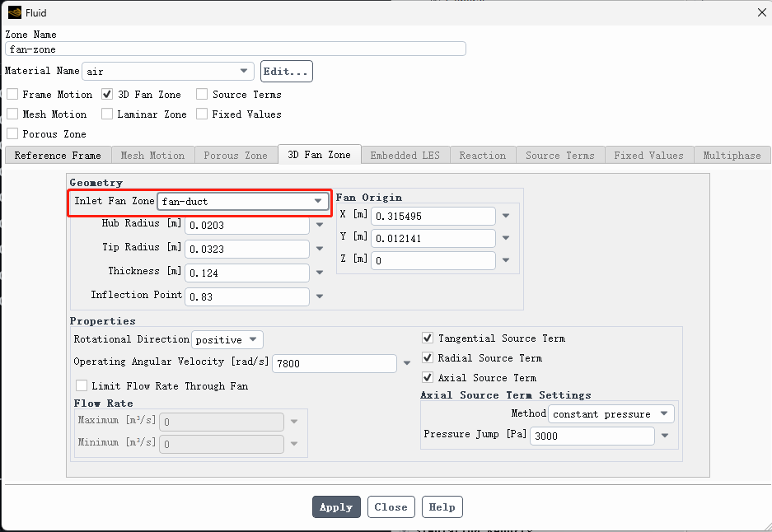Viewport: 772px width, 532px height.
Task: Enable Limit Flow Rate Through Fan
Action: 82,385
